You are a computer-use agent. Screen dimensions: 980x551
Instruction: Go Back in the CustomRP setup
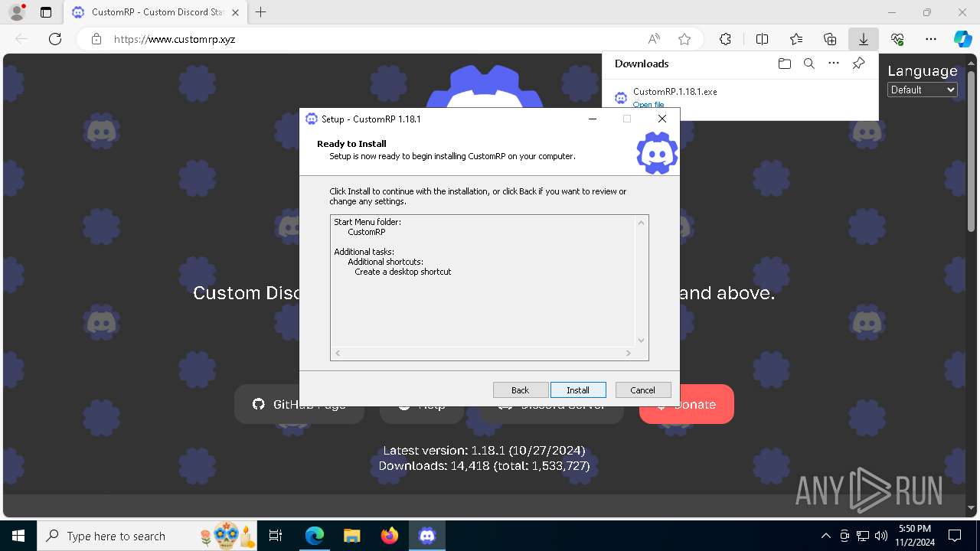pyautogui.click(x=521, y=390)
